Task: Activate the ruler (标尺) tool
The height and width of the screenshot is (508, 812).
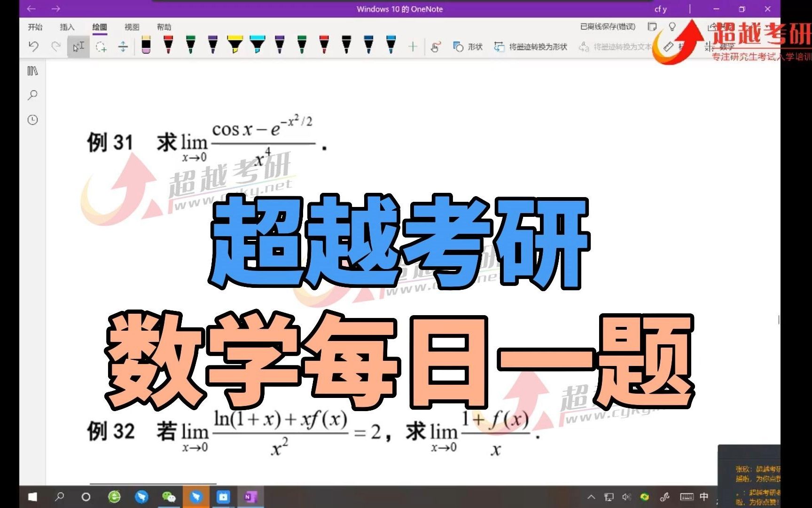Action: tap(668, 46)
